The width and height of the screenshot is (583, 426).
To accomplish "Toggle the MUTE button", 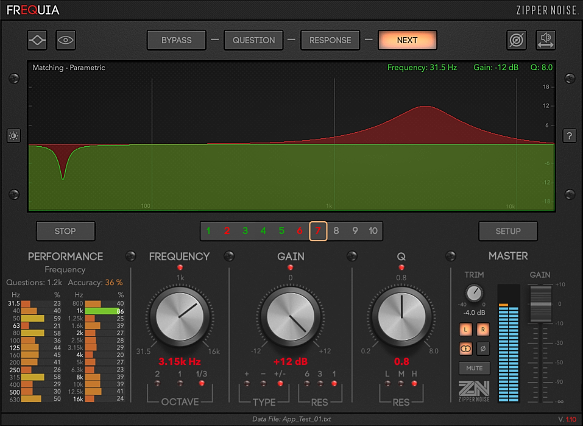I will tap(474, 368).
